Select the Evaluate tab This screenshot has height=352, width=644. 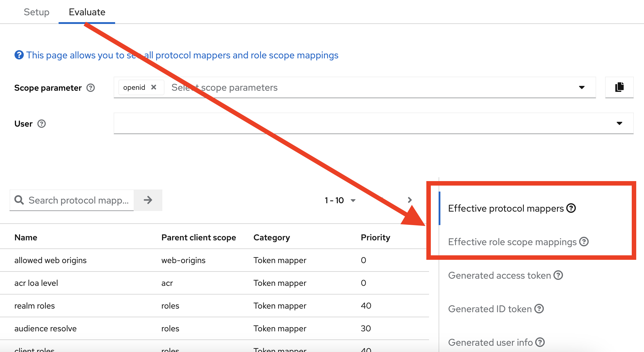[87, 12]
